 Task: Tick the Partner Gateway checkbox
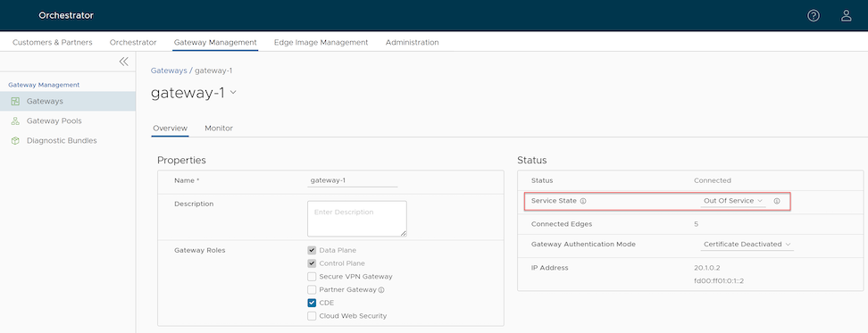pos(312,290)
